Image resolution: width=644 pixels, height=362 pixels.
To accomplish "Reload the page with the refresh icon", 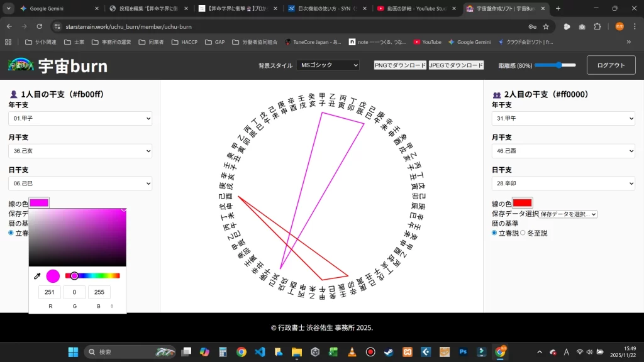I will point(40,26).
